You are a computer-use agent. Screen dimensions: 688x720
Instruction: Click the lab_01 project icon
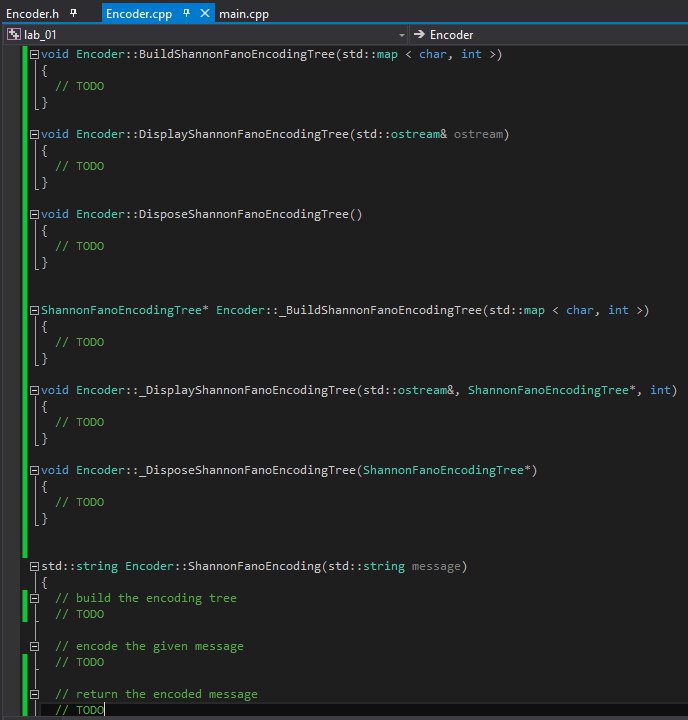[x=13, y=34]
